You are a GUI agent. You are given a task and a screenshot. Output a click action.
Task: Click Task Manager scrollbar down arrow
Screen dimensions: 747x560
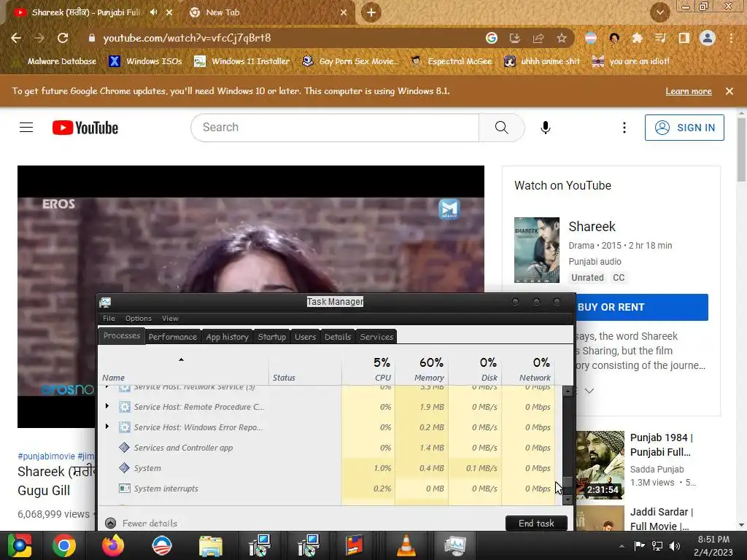[568, 499]
